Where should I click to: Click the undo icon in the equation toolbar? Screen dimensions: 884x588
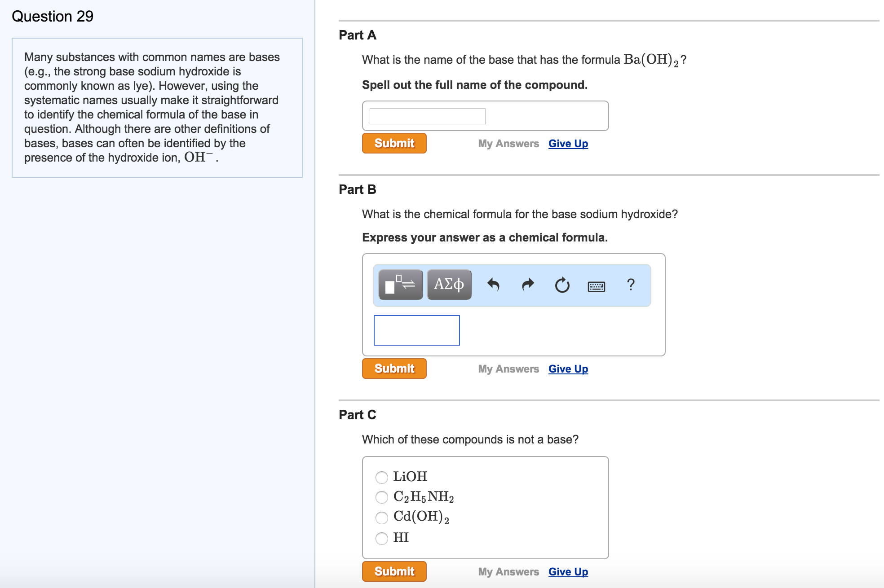tap(493, 285)
